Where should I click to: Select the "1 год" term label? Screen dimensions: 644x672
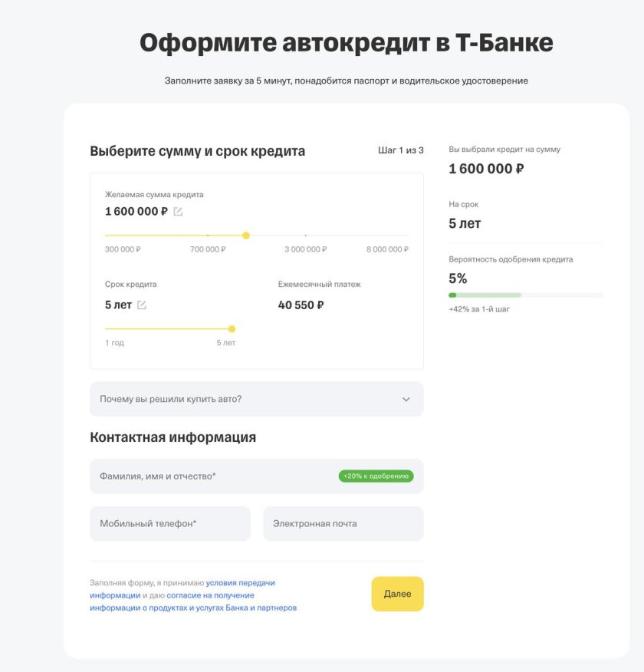coord(114,343)
